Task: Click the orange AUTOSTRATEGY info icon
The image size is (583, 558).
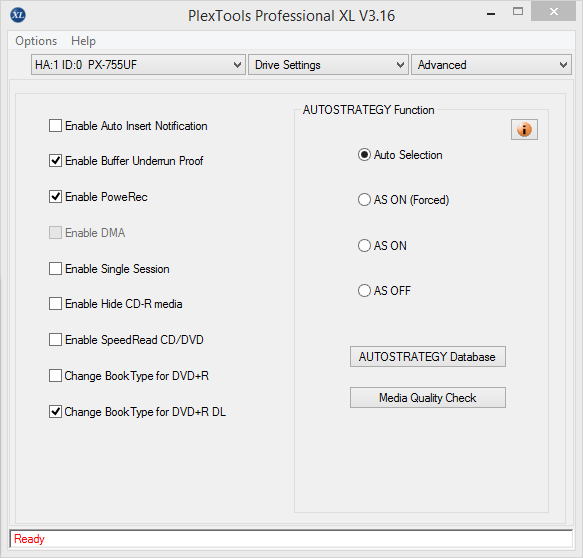Action: point(524,129)
